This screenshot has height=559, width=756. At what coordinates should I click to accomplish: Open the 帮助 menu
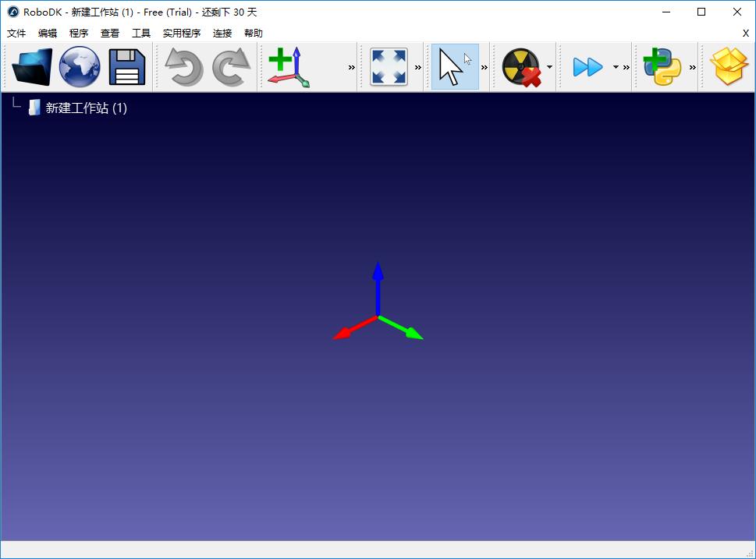(254, 34)
